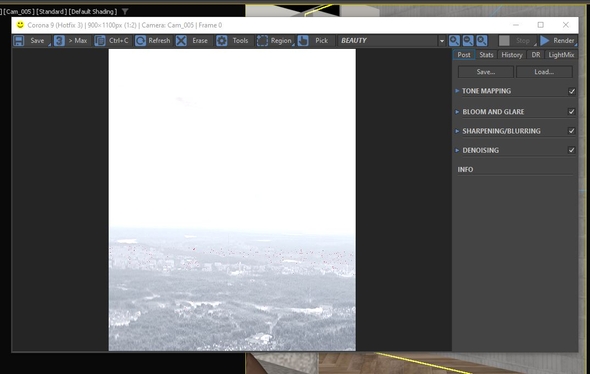The image size is (590, 374).
Task: Activate the Region selection icon
Action: click(x=262, y=41)
